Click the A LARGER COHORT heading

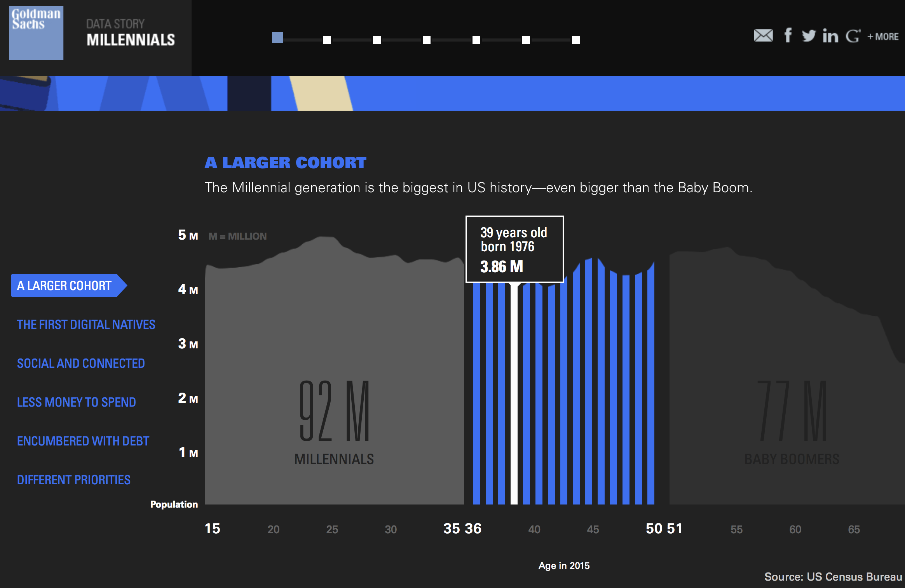(x=286, y=163)
